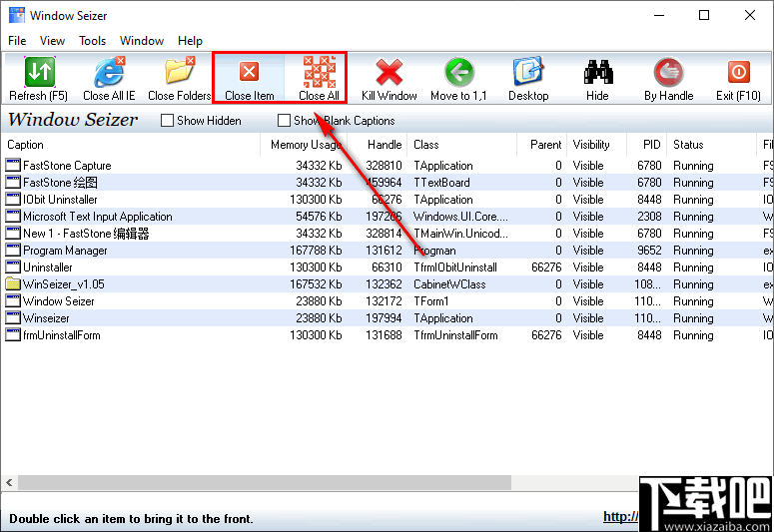Click the Window Seizer title bar app icon
Viewport: 774px width, 532px height.
17,15
